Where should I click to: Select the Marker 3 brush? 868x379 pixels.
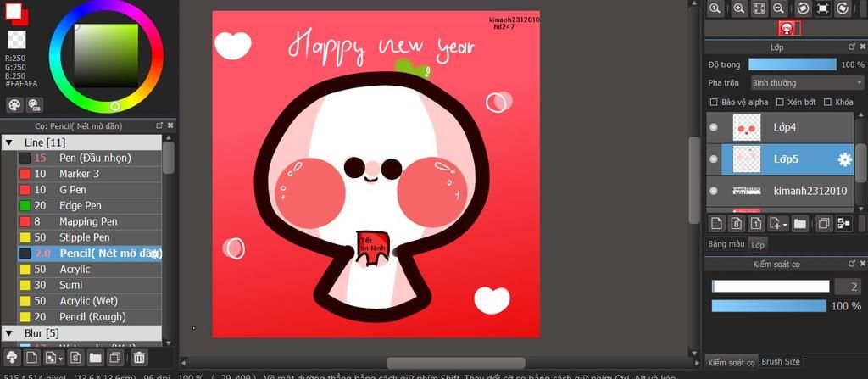pyautogui.click(x=90, y=174)
